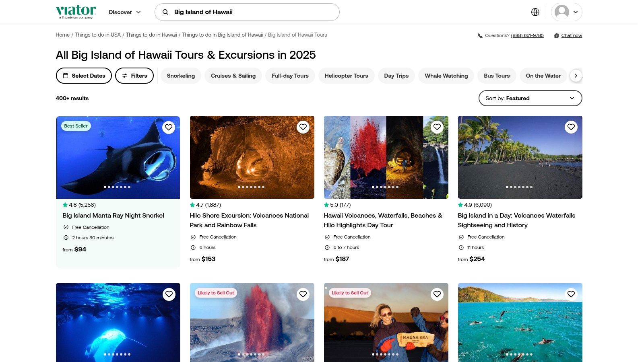Click the 2 hours 30 minutes duration
The height and width of the screenshot is (362, 644).
[93, 238]
